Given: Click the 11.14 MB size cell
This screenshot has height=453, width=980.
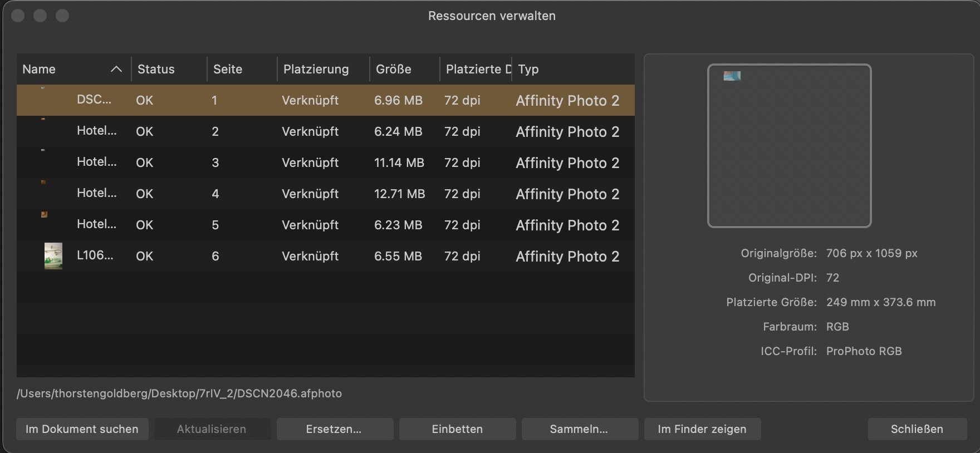Looking at the screenshot, I should point(399,163).
